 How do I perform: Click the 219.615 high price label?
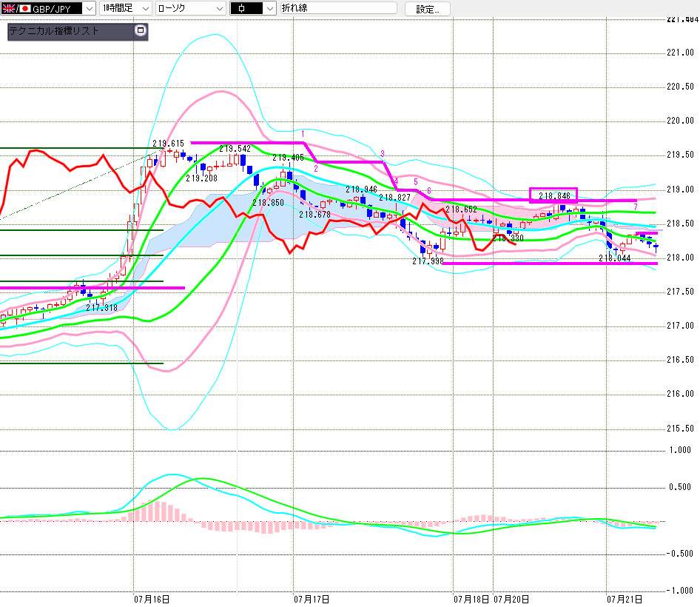click(x=168, y=144)
